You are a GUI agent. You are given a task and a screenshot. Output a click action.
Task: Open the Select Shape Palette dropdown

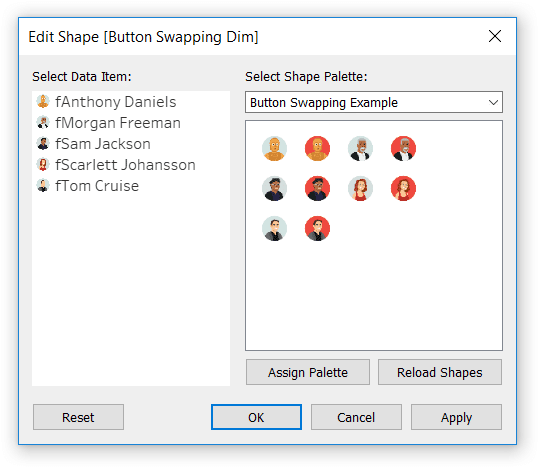click(374, 102)
